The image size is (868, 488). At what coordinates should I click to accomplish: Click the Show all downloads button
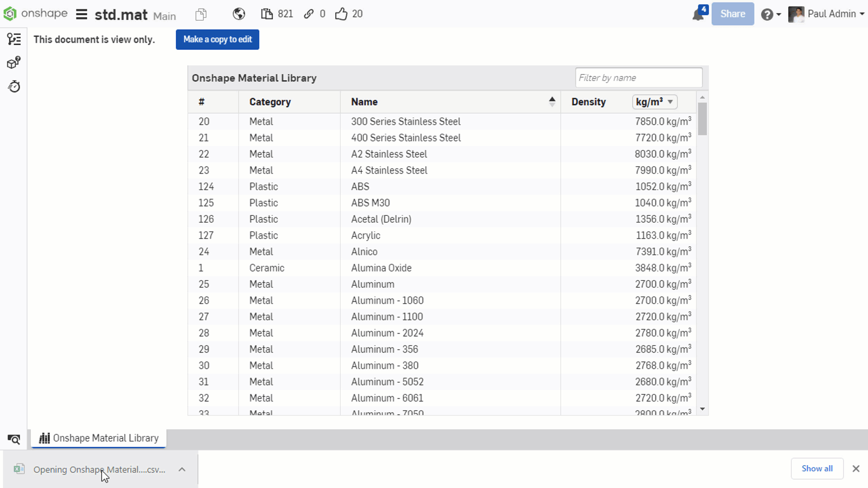[816, 468]
